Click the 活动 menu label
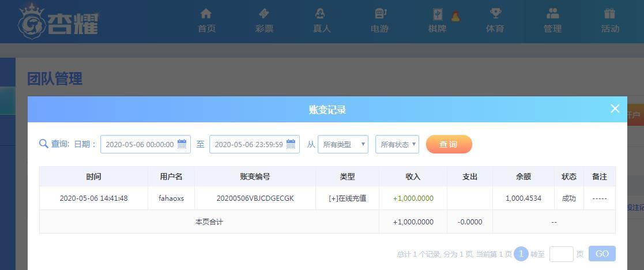Image resolution: width=644 pixels, height=270 pixels. click(610, 29)
